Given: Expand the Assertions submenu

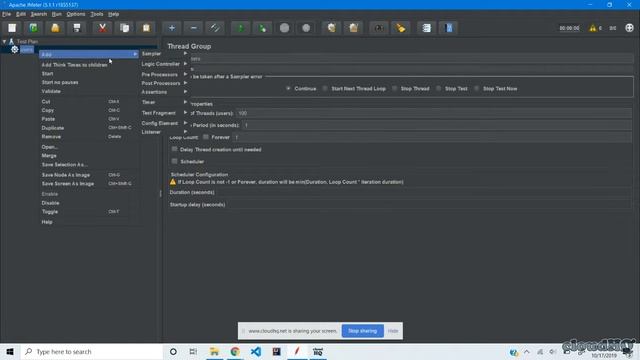Looking at the screenshot, I should click(x=164, y=92).
